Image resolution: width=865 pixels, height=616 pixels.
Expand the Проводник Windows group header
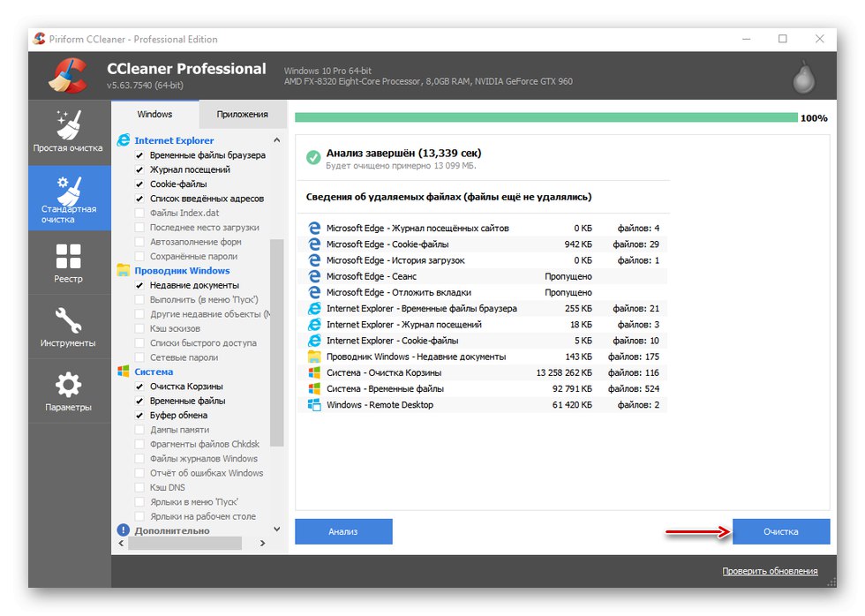coord(182,271)
